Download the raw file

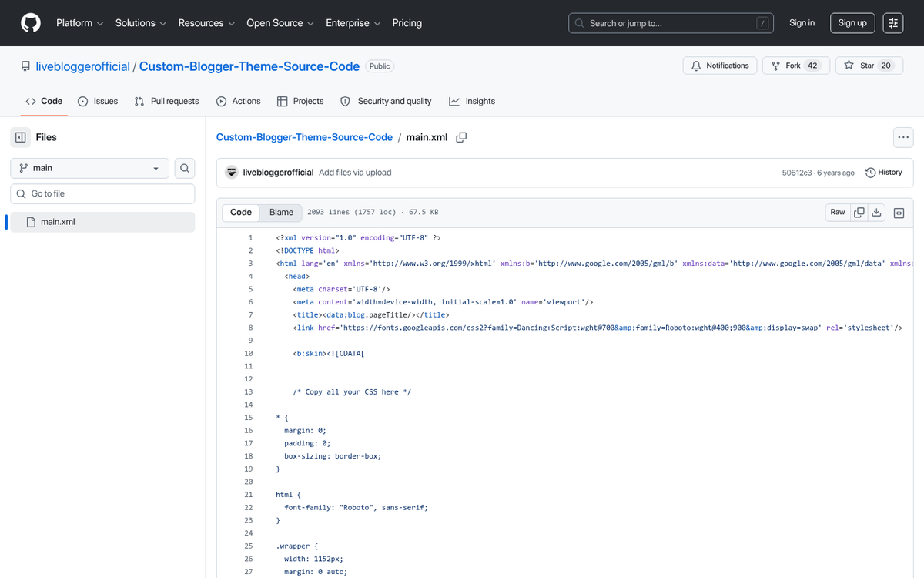click(876, 213)
